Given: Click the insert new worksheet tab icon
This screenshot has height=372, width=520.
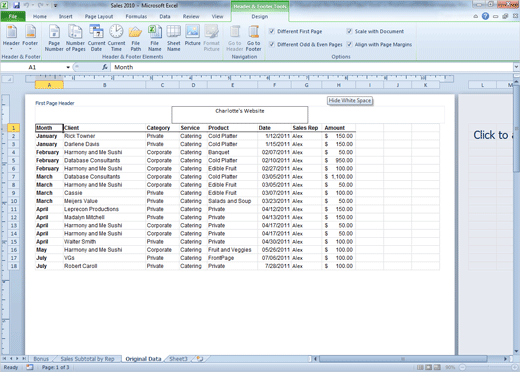Looking at the screenshot, I should (x=200, y=359).
